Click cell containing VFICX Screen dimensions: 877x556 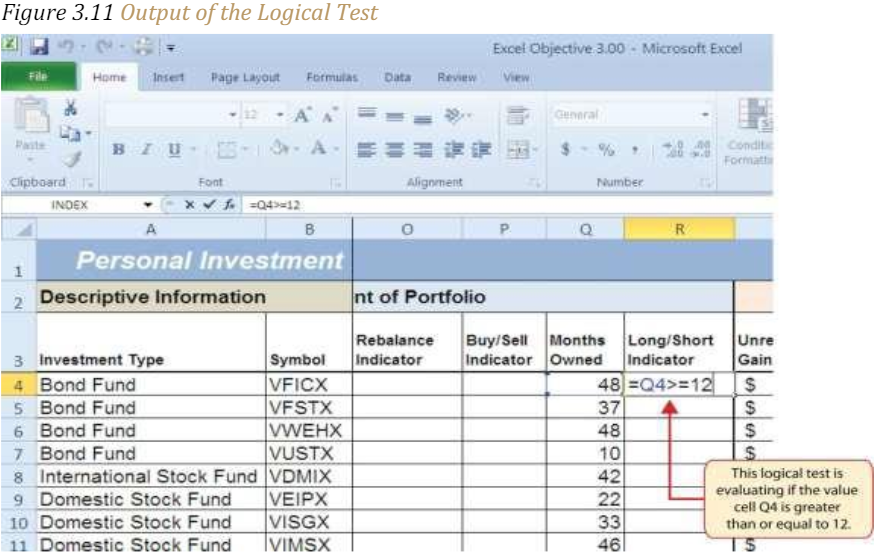point(309,385)
